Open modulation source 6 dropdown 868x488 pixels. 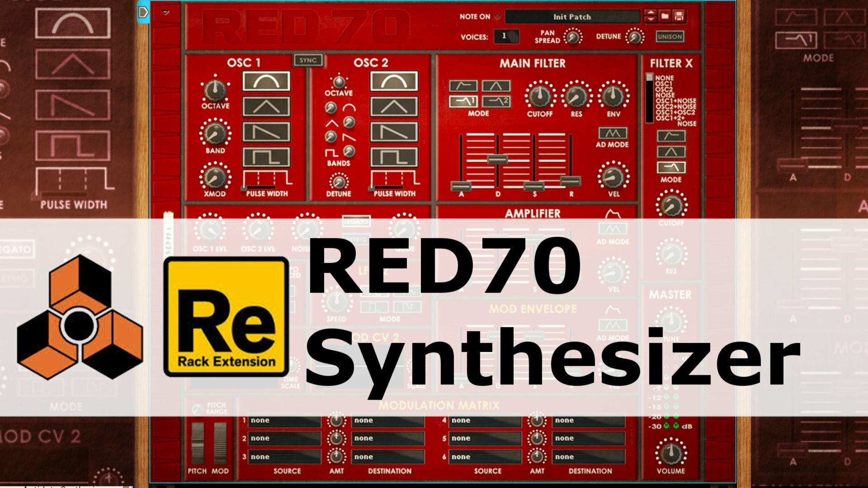point(485,457)
